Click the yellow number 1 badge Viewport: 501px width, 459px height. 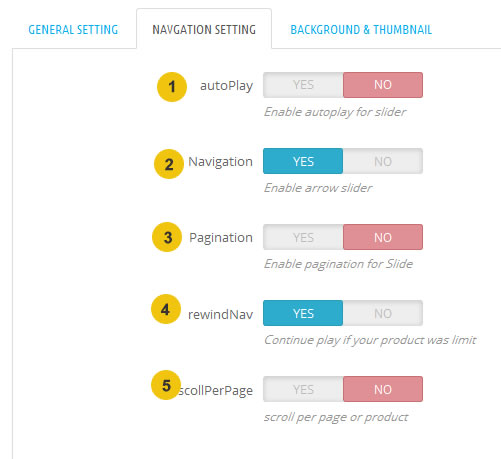(172, 87)
